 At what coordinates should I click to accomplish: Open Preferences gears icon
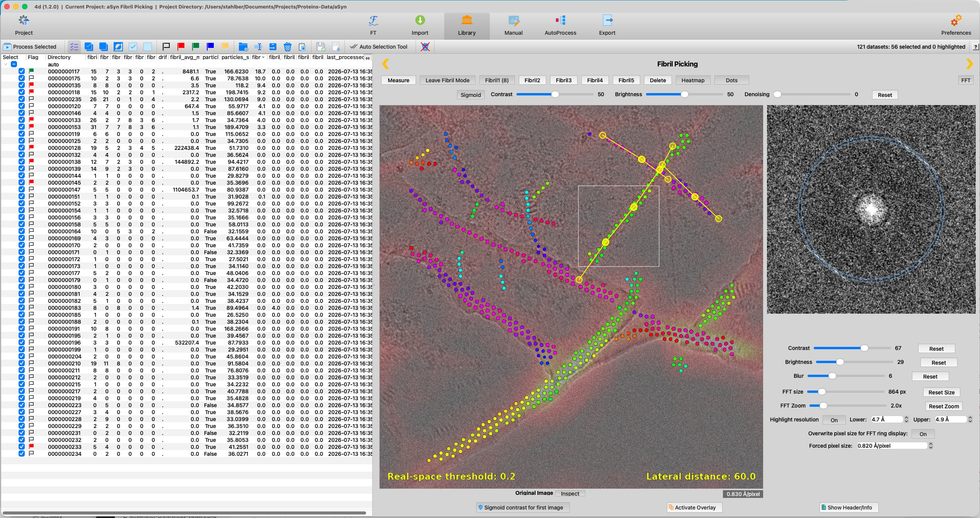point(956,20)
